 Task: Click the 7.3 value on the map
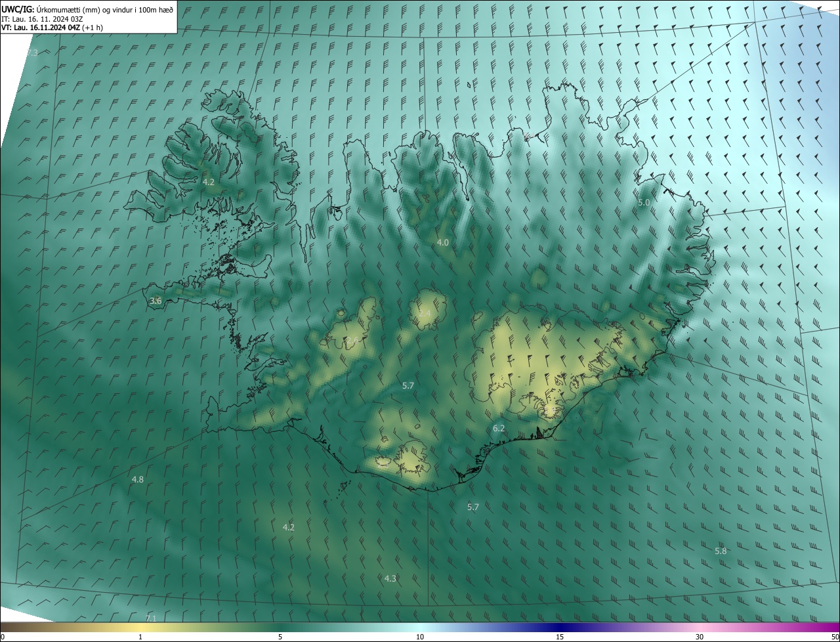point(31,53)
